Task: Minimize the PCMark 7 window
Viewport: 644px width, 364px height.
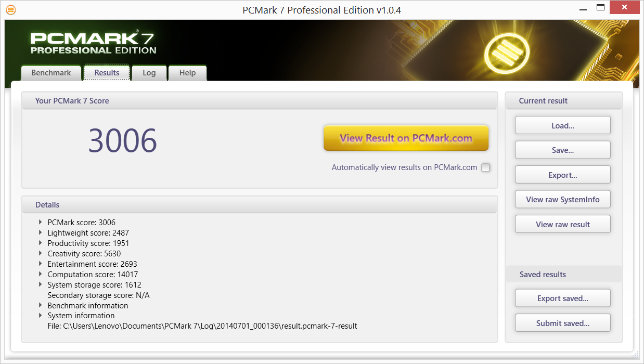Action: click(583, 9)
